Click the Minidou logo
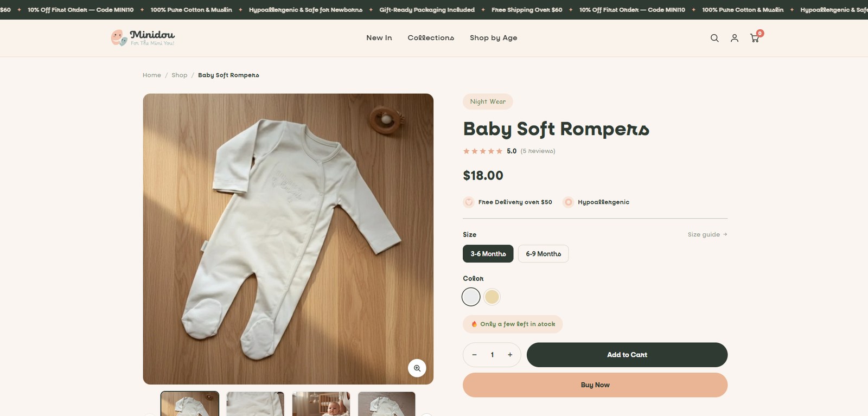868x416 pixels. coord(143,38)
